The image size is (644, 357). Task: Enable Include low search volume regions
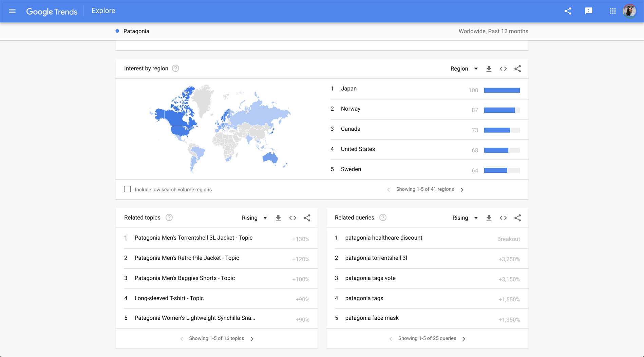tap(127, 189)
